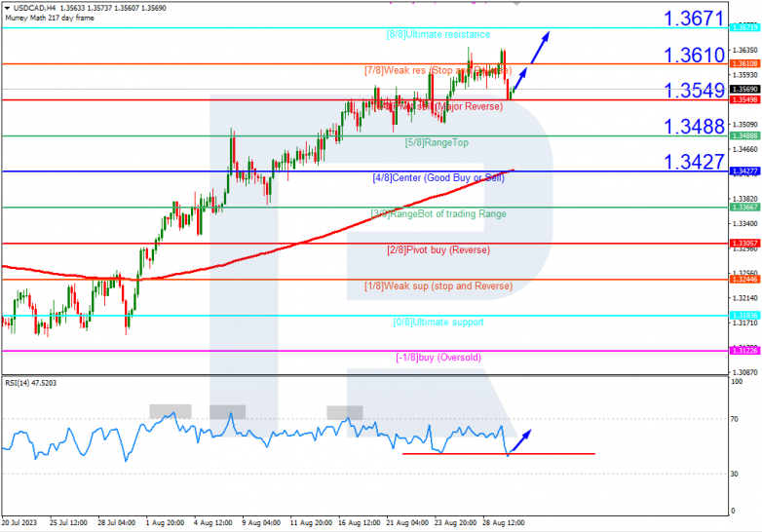This screenshot has height=532, width=762.
Task: Click the USDCAD,H4 symbol title
Action: [x=34, y=8]
